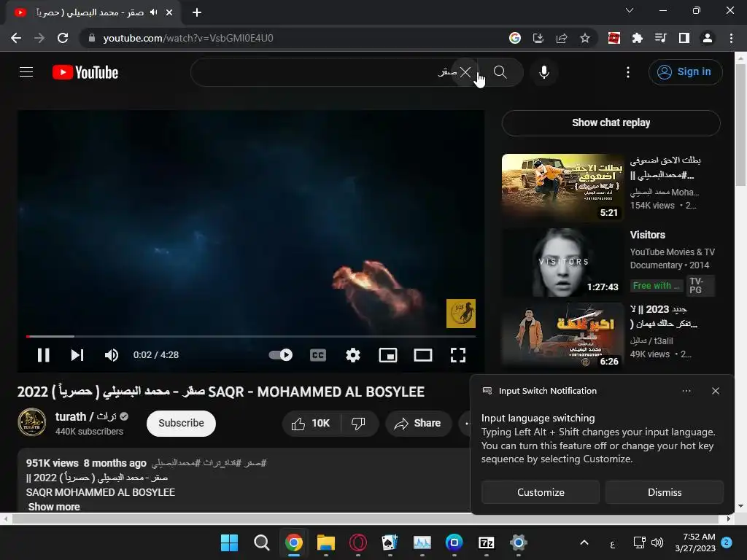Close the Input Switch Notification
Viewport: 747px width, 560px height.
pos(715,391)
